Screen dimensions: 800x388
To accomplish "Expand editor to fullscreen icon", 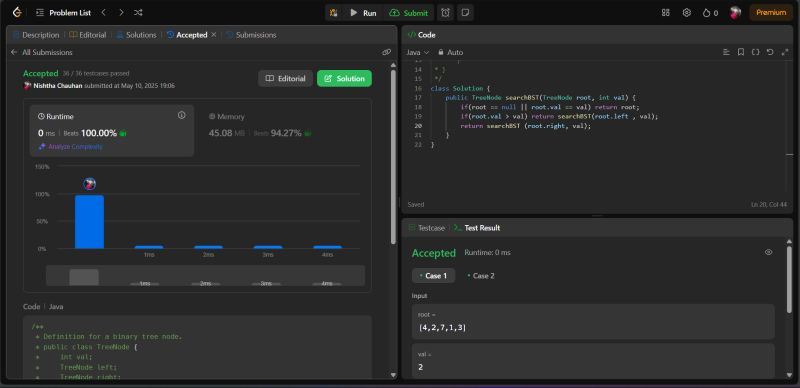I will (x=785, y=52).
